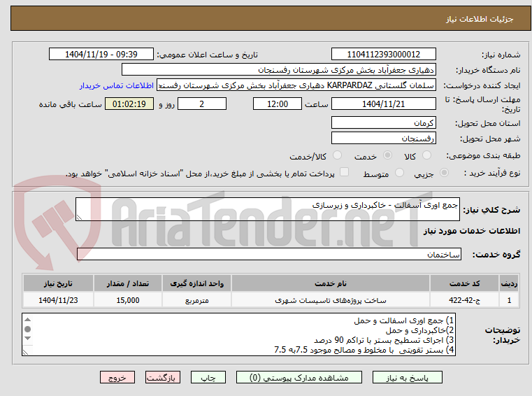Screen dimensions: 532x396
Task: Click service code cell ج-42-422
Action: pos(464,300)
